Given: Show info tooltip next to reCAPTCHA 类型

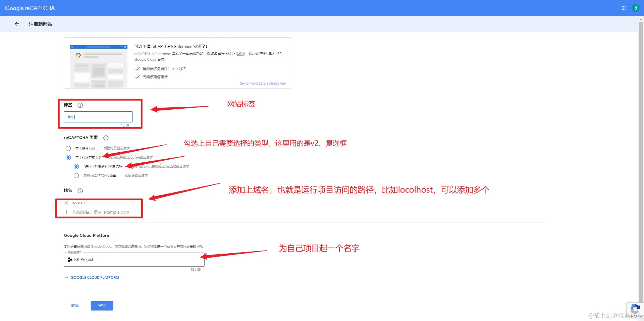Looking at the screenshot, I should pyautogui.click(x=106, y=138).
